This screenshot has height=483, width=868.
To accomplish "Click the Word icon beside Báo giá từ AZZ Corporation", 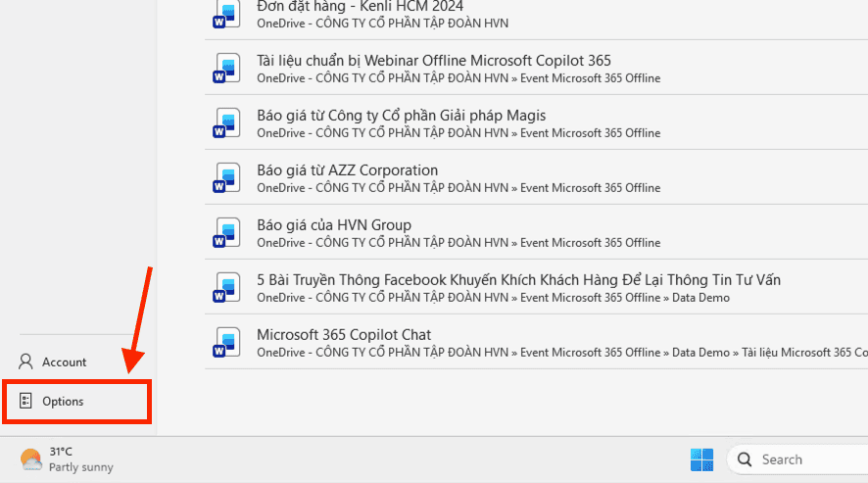I will (227, 177).
